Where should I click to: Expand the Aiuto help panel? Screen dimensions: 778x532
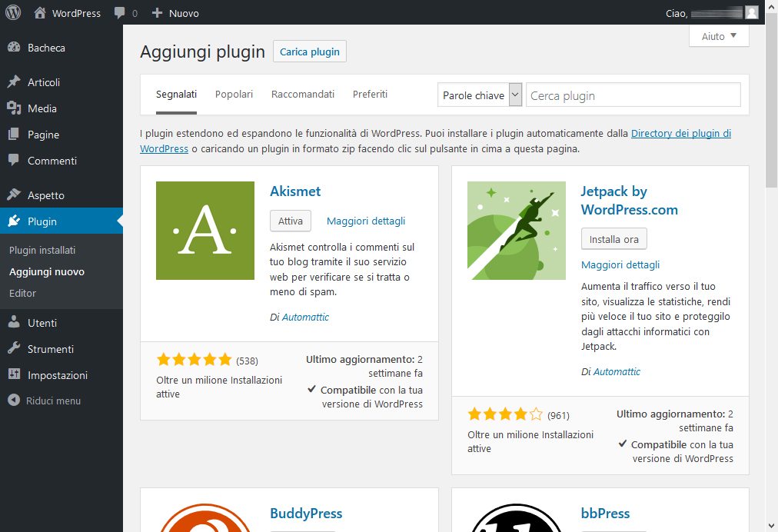point(719,36)
